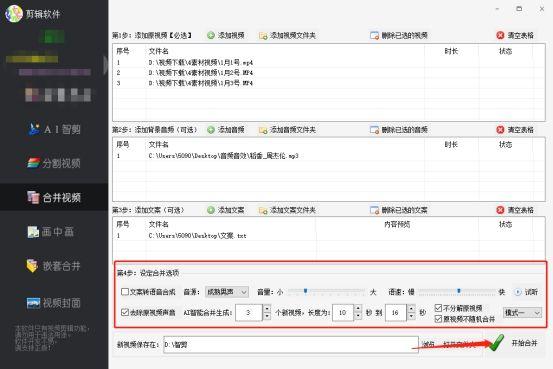Click the app logo next to 剪辑软件

click(x=13, y=14)
